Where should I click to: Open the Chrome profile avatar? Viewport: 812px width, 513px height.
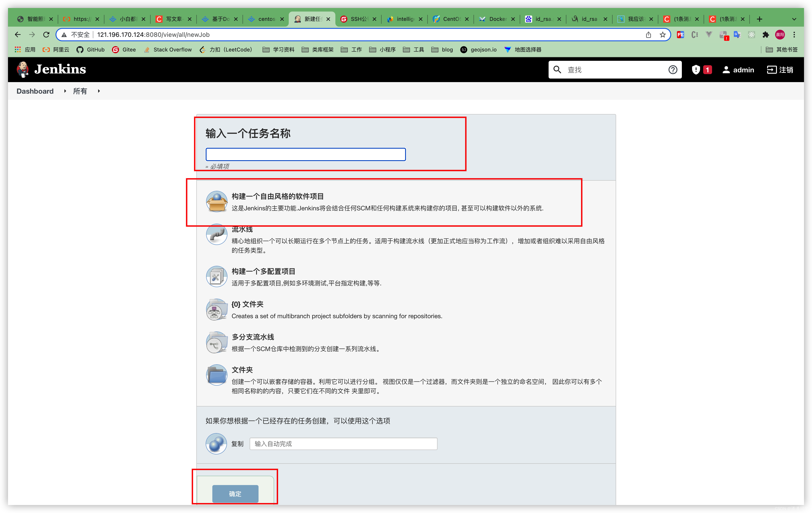point(780,35)
